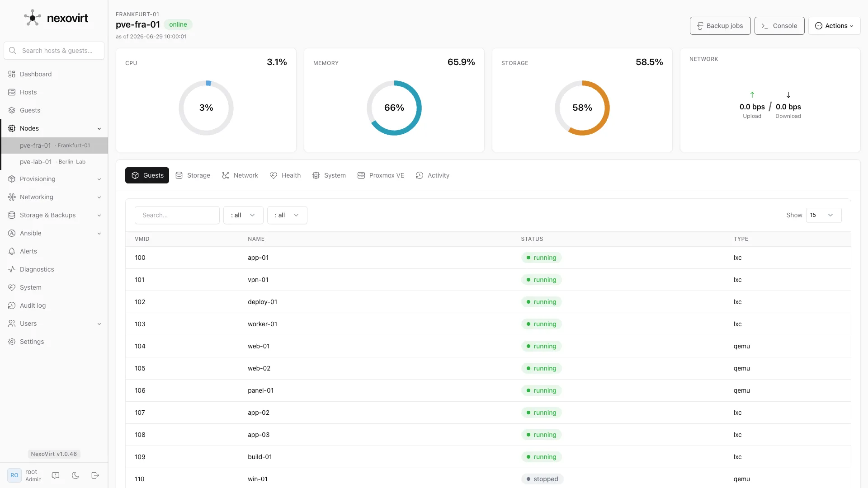Click the nexovirt logo icon
Screen dimensions: 868x488
tap(32, 18)
